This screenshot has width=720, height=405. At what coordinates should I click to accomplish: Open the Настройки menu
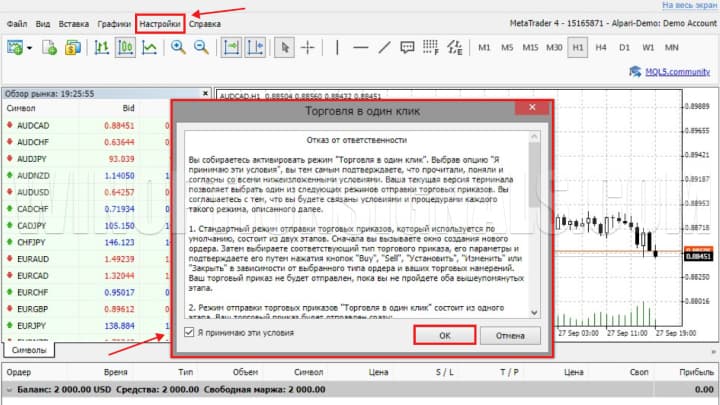pos(160,24)
